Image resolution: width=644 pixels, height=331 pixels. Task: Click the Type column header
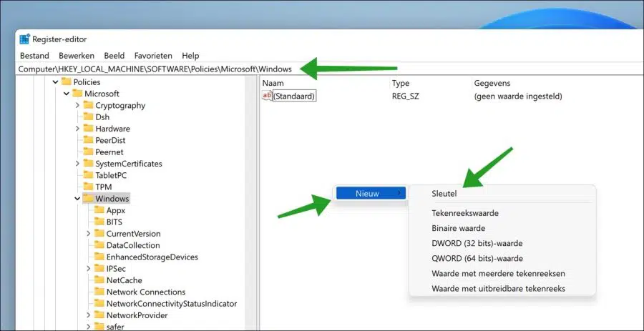[401, 83]
